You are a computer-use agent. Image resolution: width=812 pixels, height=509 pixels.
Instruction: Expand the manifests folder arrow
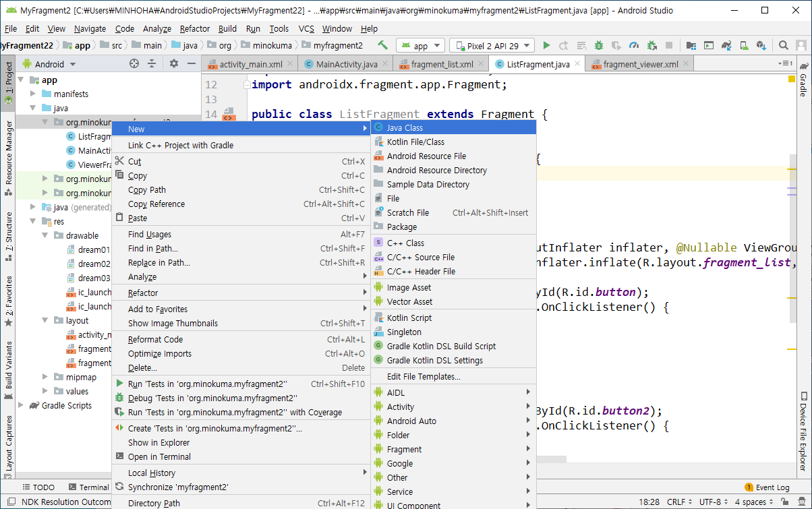[x=33, y=94]
